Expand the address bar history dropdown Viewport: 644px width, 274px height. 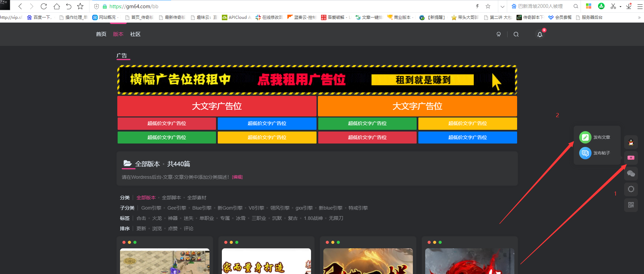(502, 7)
